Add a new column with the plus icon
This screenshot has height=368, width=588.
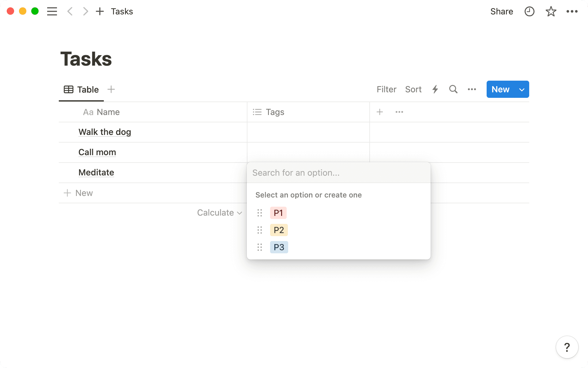379,112
